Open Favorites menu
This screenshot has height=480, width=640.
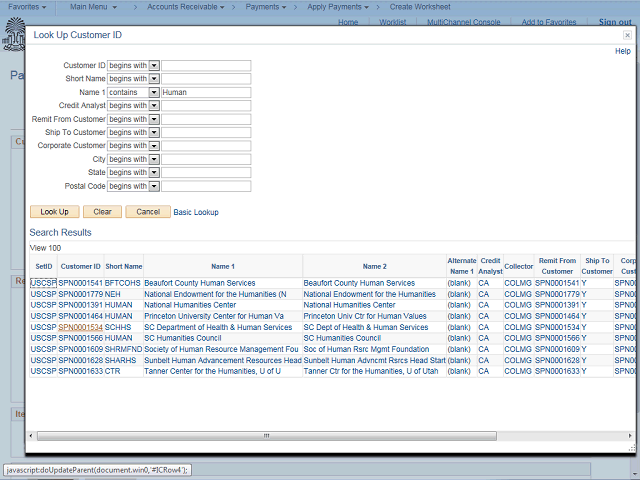pyautogui.click(x=27, y=7)
